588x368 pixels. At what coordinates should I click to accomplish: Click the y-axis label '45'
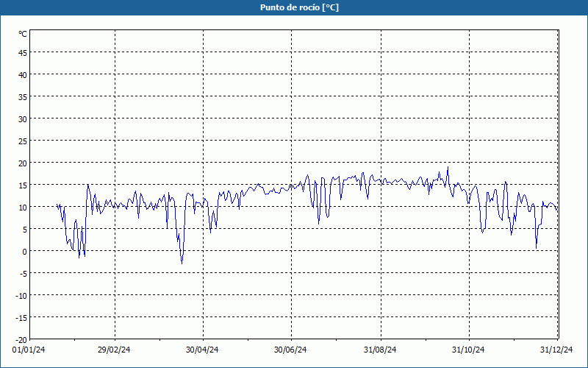coord(23,53)
